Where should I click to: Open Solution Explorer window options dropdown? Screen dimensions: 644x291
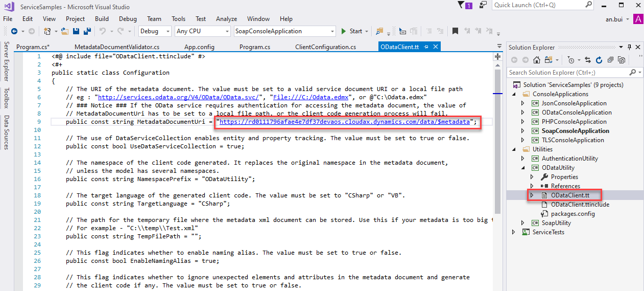click(x=621, y=47)
